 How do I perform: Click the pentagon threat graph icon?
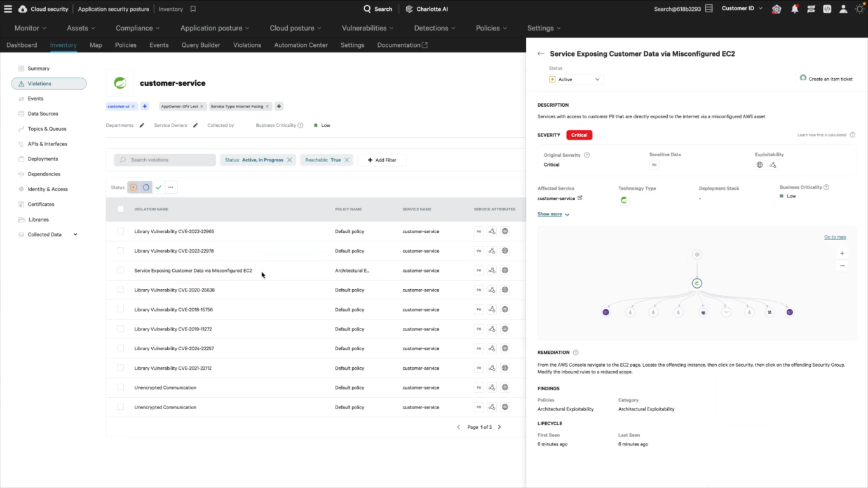[x=776, y=9]
